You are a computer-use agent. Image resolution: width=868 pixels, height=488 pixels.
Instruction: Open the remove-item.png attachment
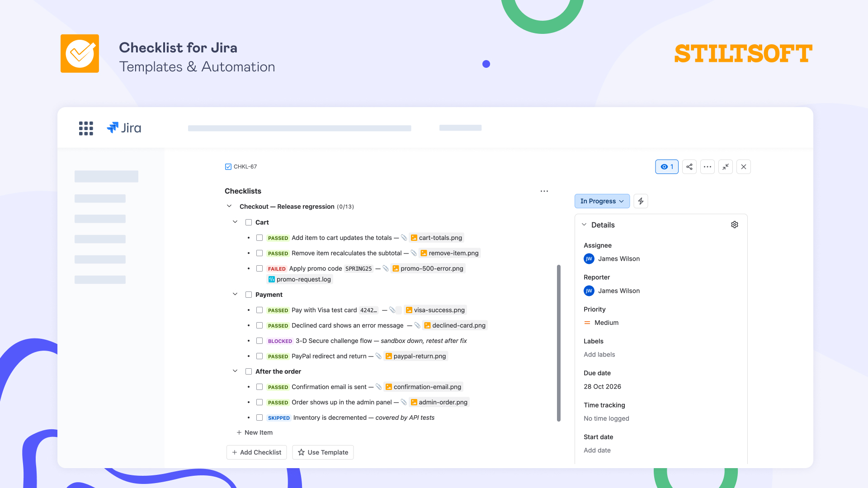[449, 253]
